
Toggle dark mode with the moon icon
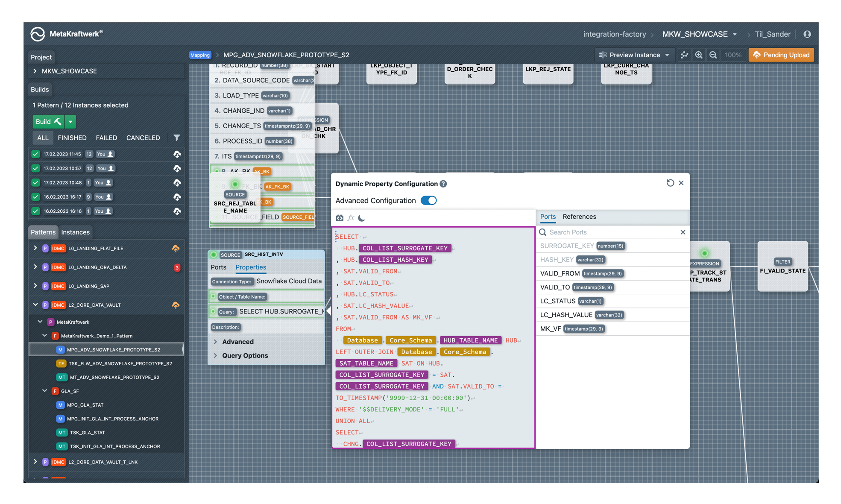tap(362, 218)
